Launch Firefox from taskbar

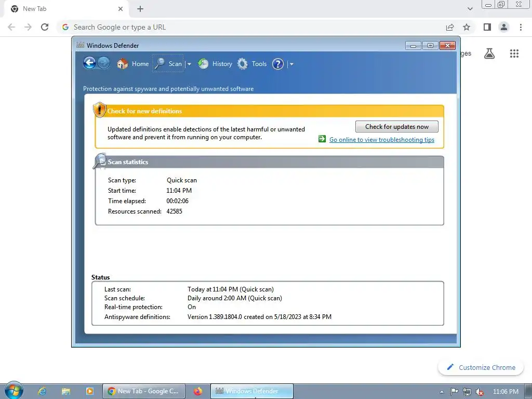pyautogui.click(x=198, y=391)
